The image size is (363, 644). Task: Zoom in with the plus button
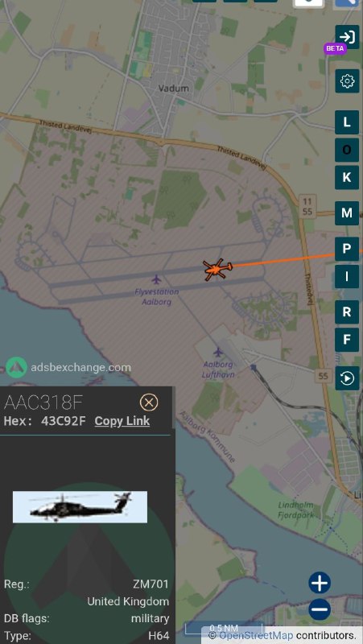click(320, 582)
